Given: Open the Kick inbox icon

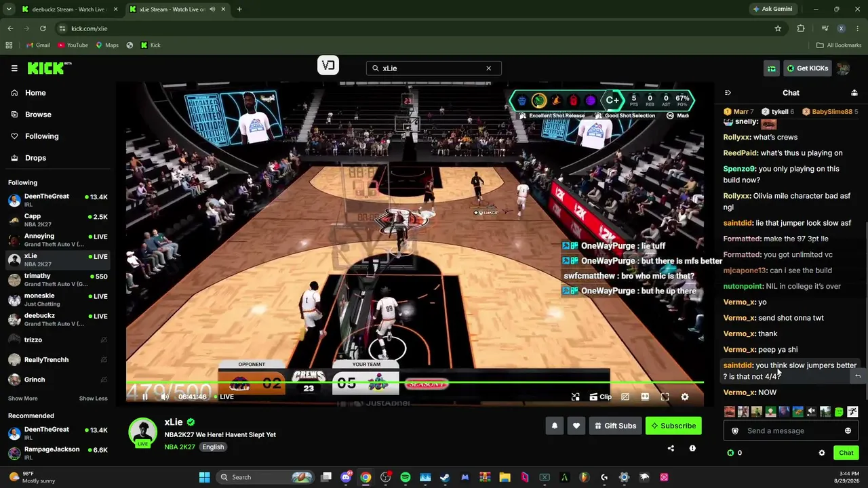Looking at the screenshot, I should pos(772,68).
